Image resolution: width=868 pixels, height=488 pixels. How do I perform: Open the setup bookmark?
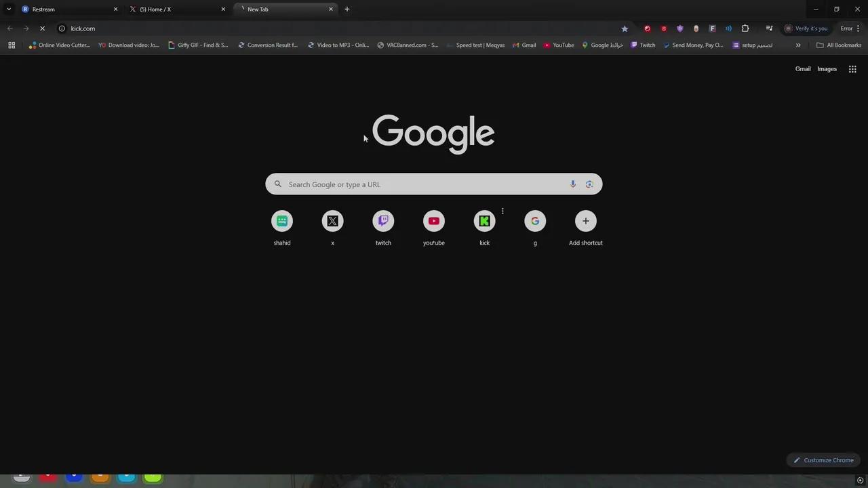(753, 45)
